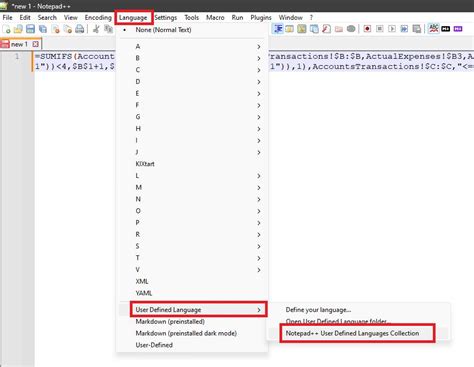
Task: Click the Copy toolbar icon
Action: pyautogui.click(x=108, y=29)
